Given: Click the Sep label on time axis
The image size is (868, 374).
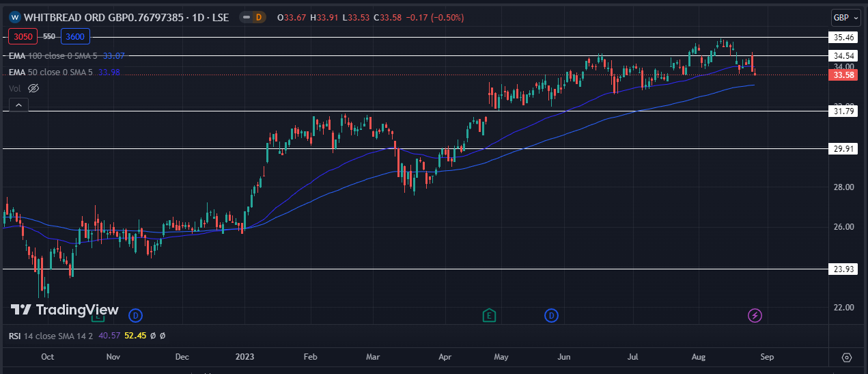Looking at the screenshot, I should click(767, 357).
